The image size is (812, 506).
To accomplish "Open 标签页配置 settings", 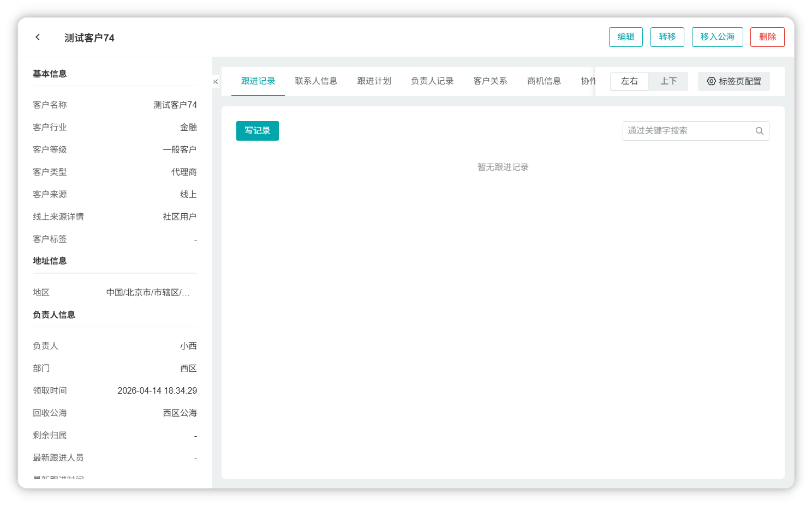I will 734,81.
